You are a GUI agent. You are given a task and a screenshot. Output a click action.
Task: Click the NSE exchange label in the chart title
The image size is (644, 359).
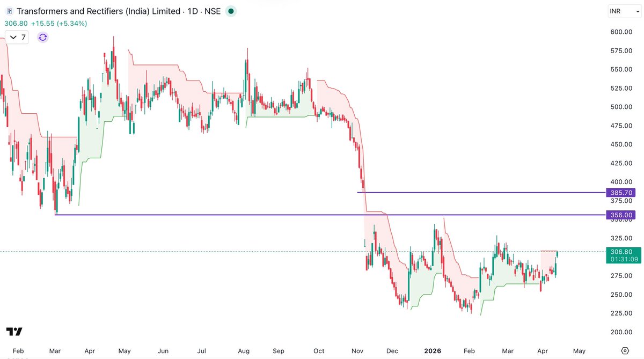click(212, 11)
